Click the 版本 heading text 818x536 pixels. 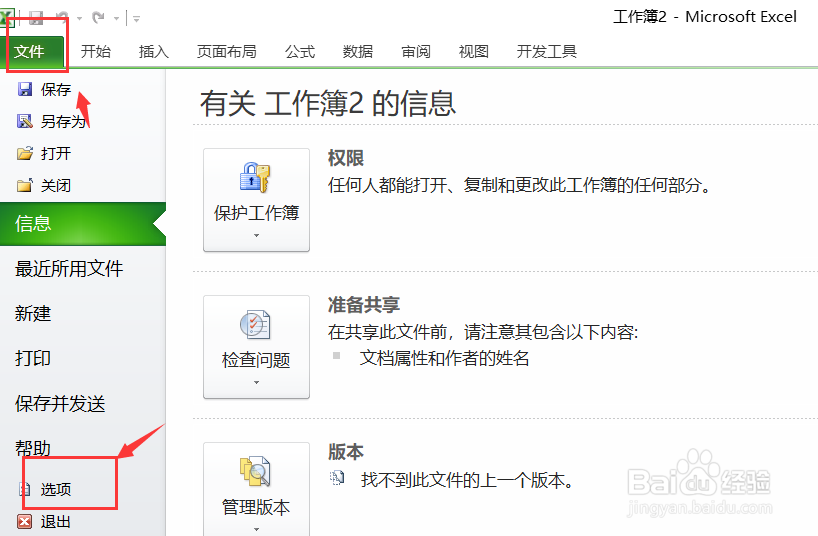[x=345, y=451]
